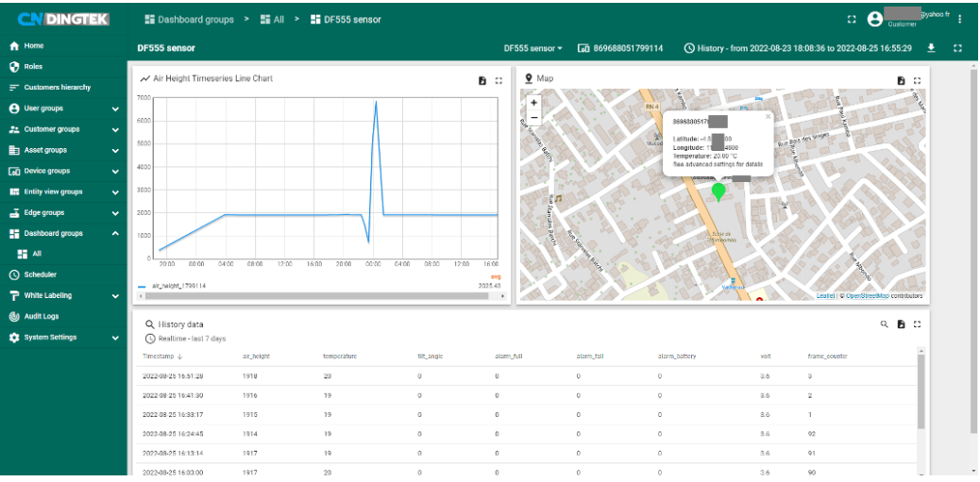Collapse the Dashboard groups sidebar section
Screen dimensions: 980x482
click(x=115, y=233)
